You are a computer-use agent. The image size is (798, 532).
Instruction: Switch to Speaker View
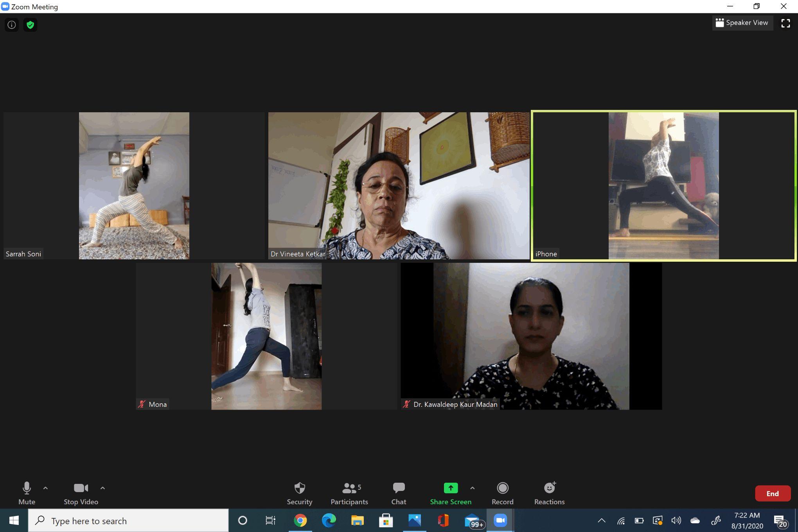tap(742, 23)
